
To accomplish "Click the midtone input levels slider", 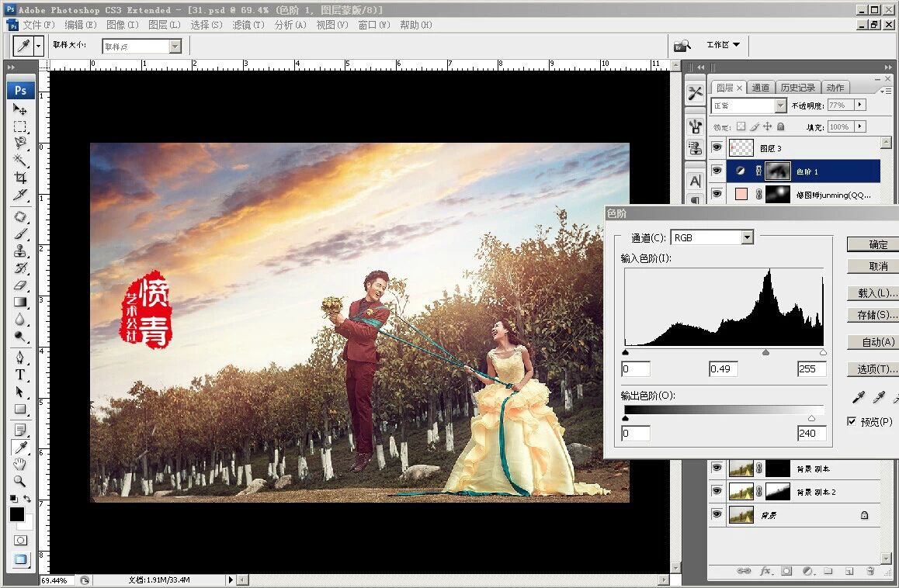I will coord(765,353).
